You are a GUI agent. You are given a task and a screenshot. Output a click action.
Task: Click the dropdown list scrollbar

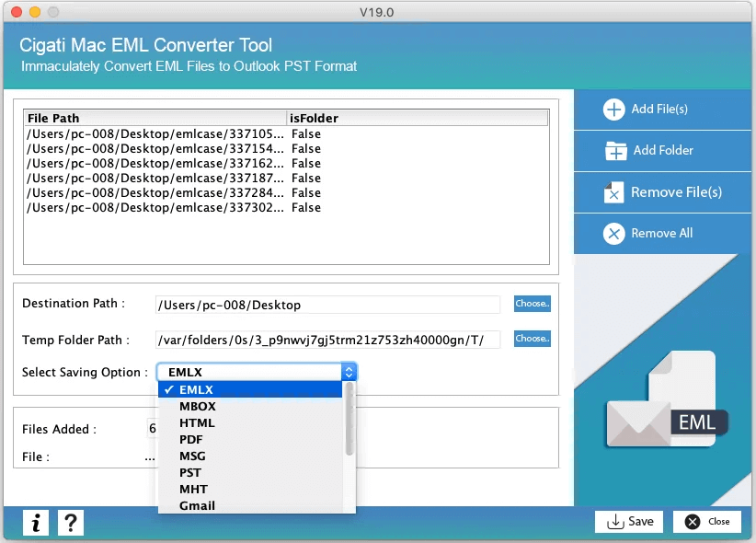(x=349, y=420)
